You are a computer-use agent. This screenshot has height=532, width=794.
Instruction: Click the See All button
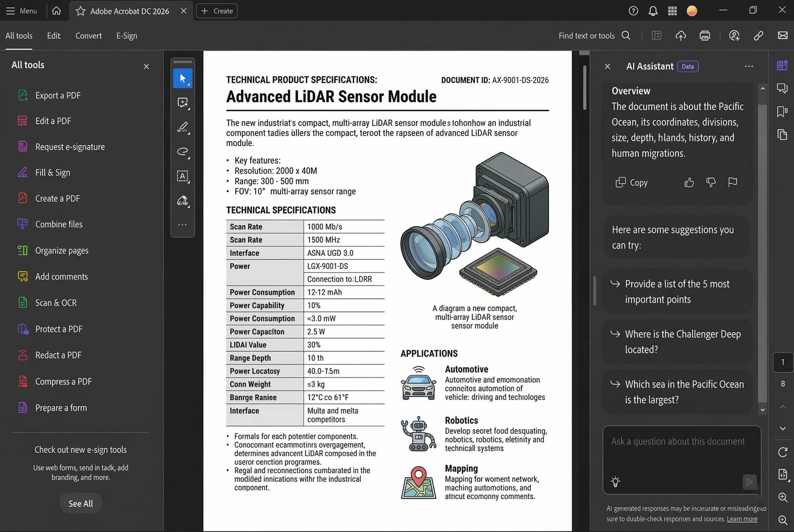[80, 503]
